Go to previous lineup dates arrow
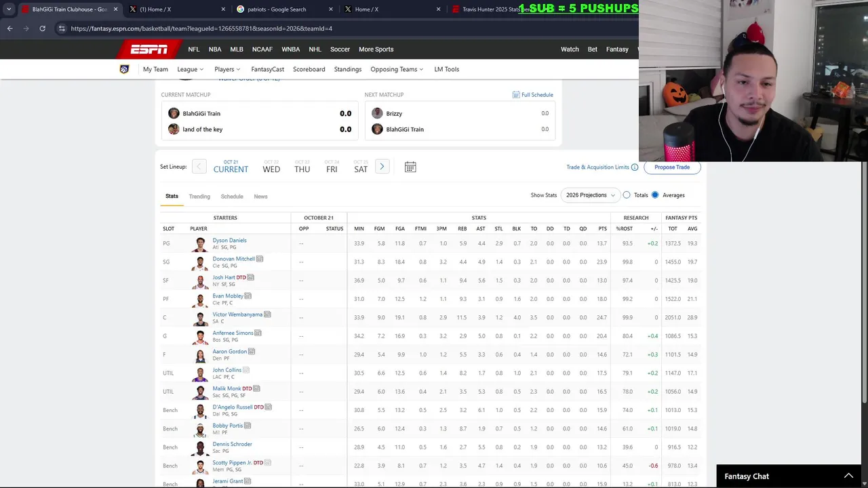This screenshot has width=868, height=488. [x=199, y=167]
